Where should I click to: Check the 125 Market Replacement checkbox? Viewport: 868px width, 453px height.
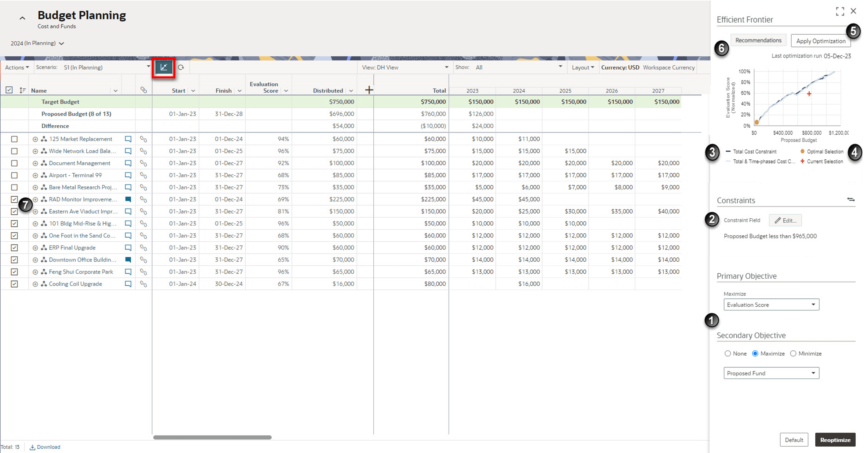(x=14, y=139)
